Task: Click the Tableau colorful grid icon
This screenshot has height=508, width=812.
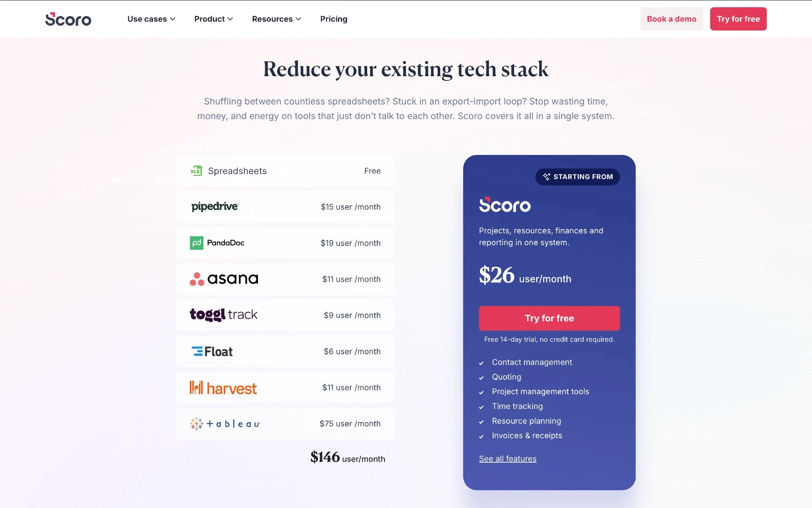Action: tap(196, 423)
